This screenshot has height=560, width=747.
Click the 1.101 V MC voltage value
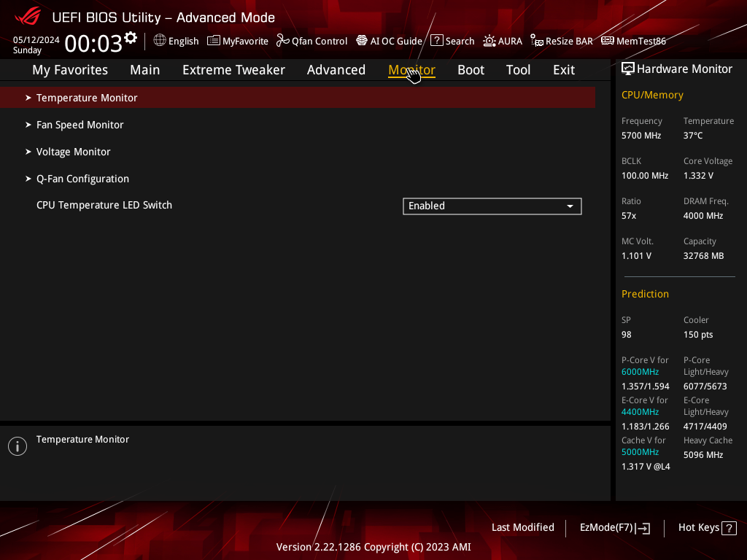point(636,256)
